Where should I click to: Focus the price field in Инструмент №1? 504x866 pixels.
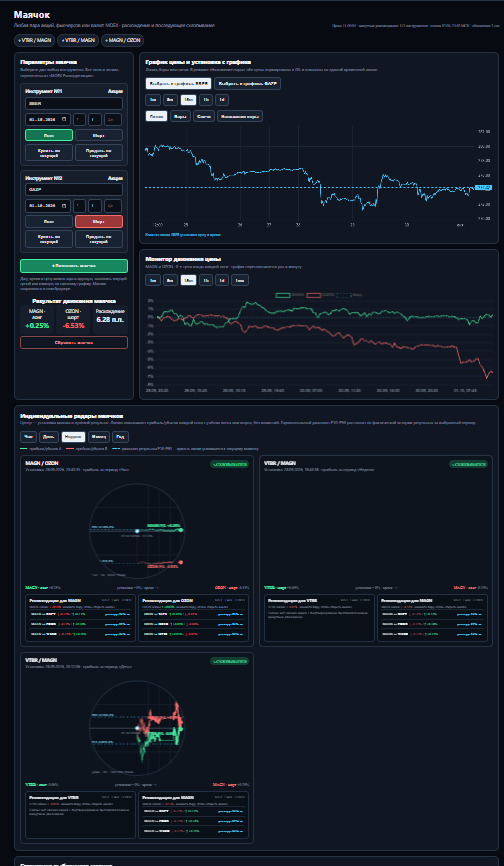click(113, 119)
